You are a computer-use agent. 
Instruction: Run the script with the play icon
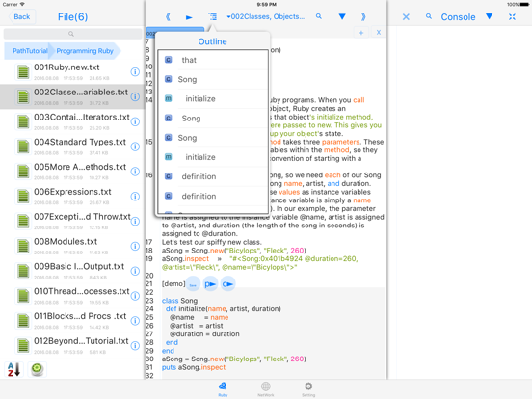click(x=189, y=17)
